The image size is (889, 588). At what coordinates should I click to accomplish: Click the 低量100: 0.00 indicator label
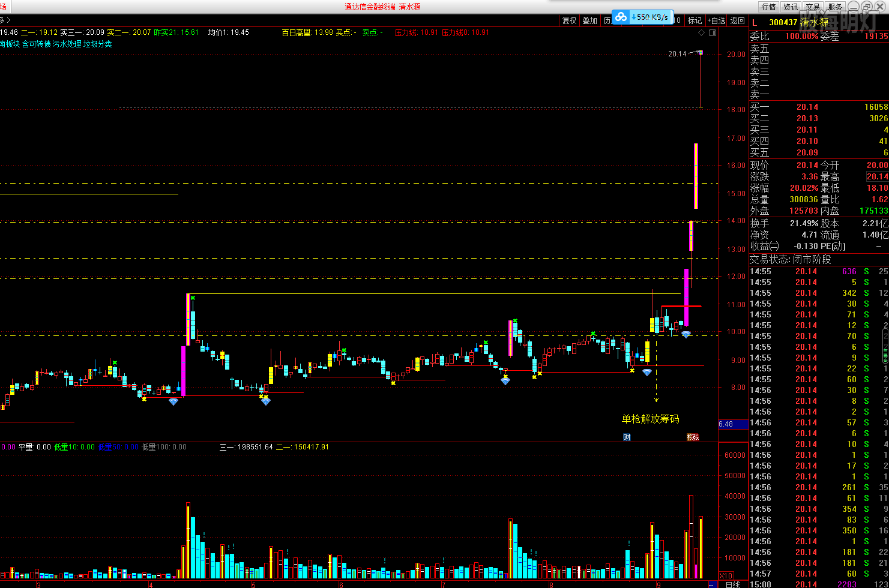[x=164, y=447]
